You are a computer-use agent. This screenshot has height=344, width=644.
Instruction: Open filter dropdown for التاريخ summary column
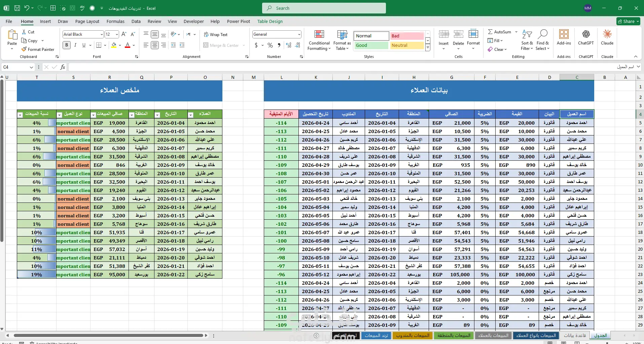coord(157,115)
